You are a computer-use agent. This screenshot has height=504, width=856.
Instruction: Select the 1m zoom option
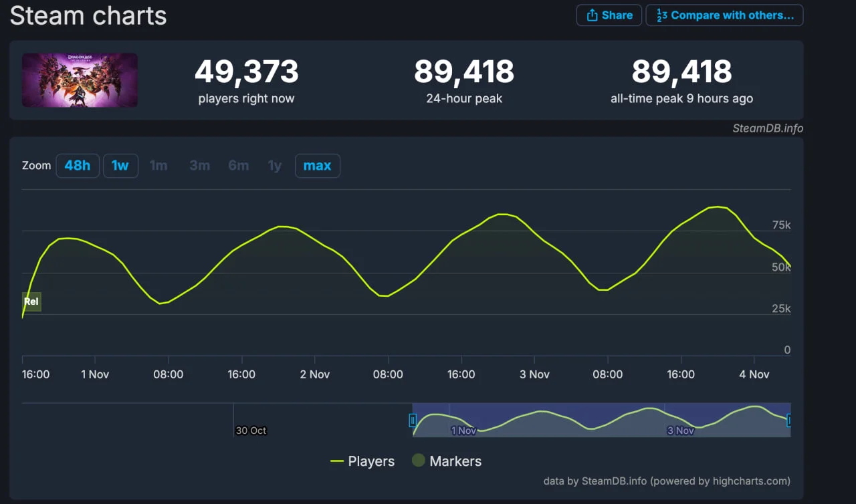(158, 165)
